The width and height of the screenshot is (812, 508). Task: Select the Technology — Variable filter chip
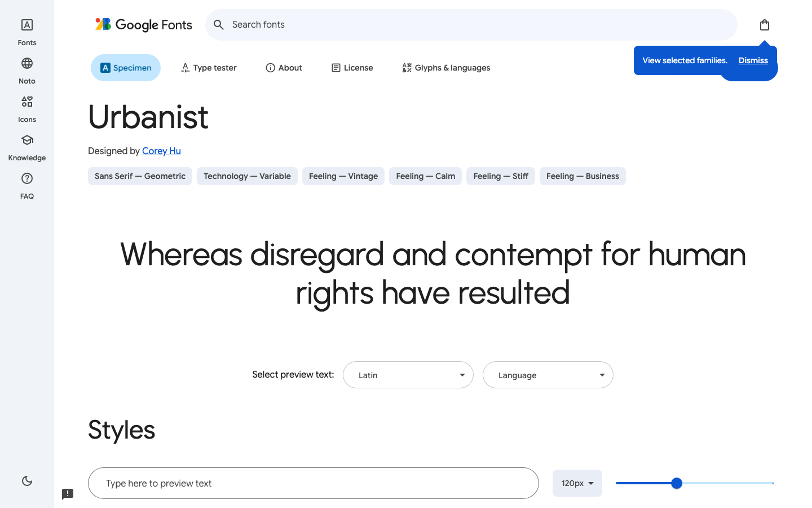pos(247,176)
